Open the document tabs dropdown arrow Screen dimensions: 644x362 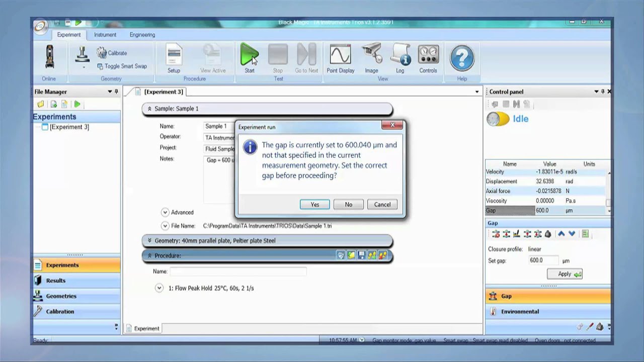[477, 92]
